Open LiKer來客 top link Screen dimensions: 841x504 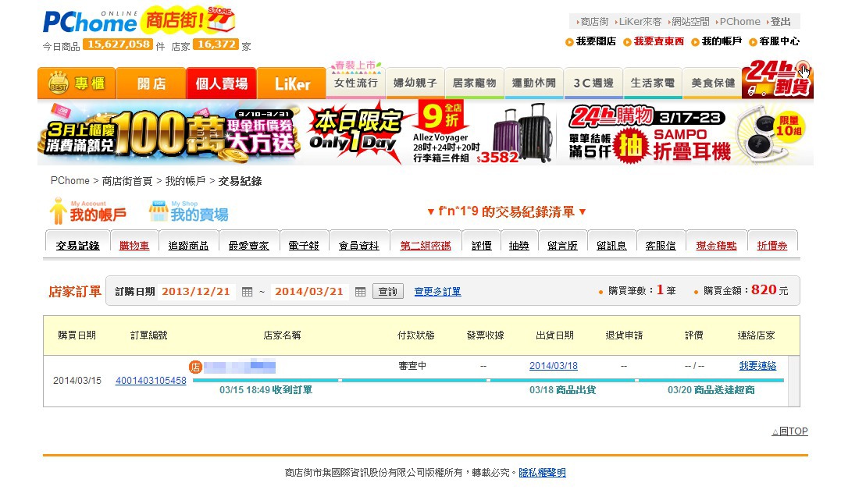pos(640,22)
